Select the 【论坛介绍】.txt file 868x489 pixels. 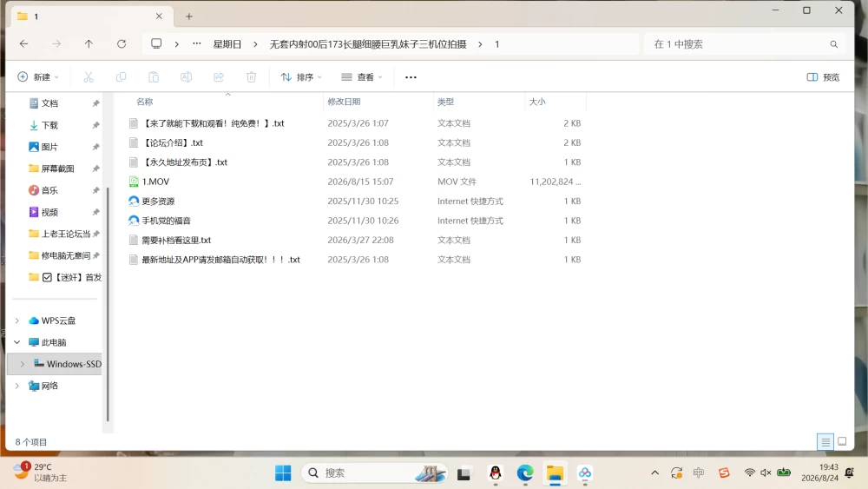(172, 143)
